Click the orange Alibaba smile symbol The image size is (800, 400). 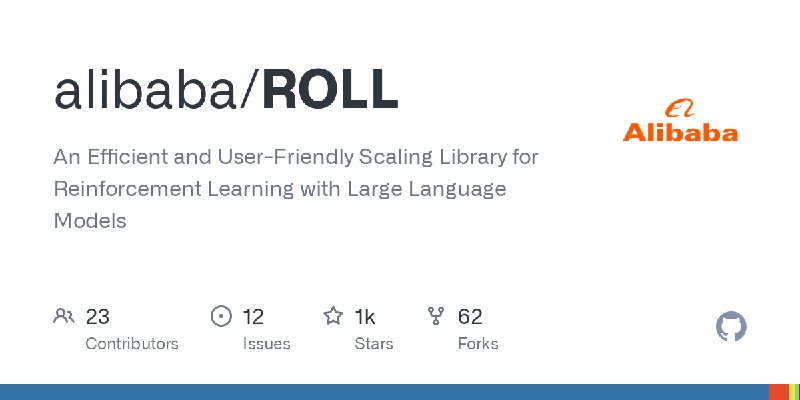point(680,109)
